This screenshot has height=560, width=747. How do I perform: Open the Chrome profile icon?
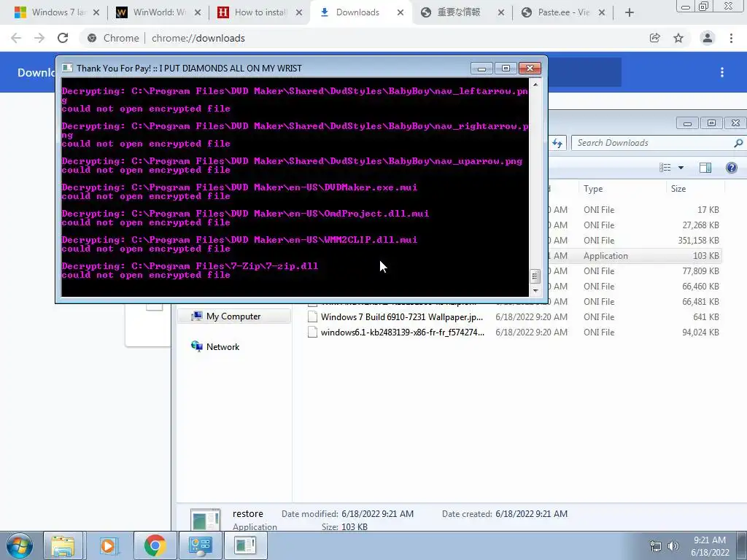click(708, 38)
